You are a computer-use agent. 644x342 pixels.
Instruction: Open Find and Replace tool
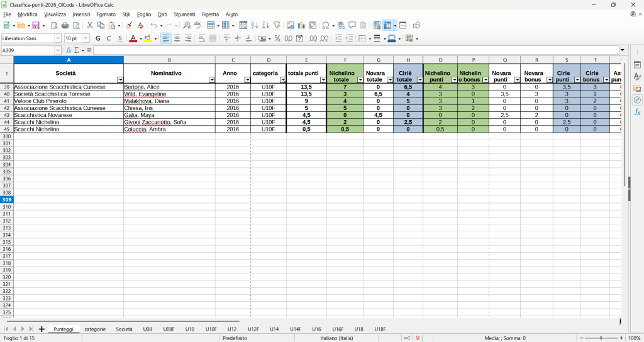[x=186, y=26]
